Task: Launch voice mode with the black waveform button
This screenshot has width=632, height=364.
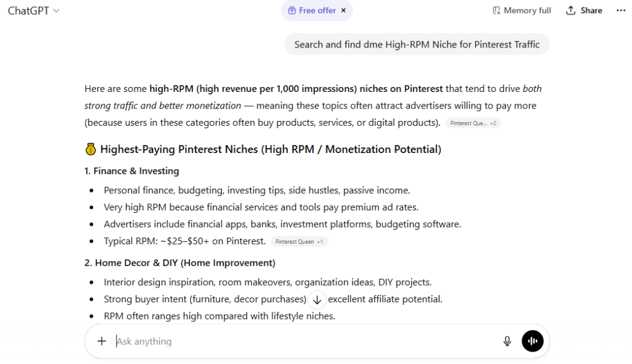Action: pos(533,341)
